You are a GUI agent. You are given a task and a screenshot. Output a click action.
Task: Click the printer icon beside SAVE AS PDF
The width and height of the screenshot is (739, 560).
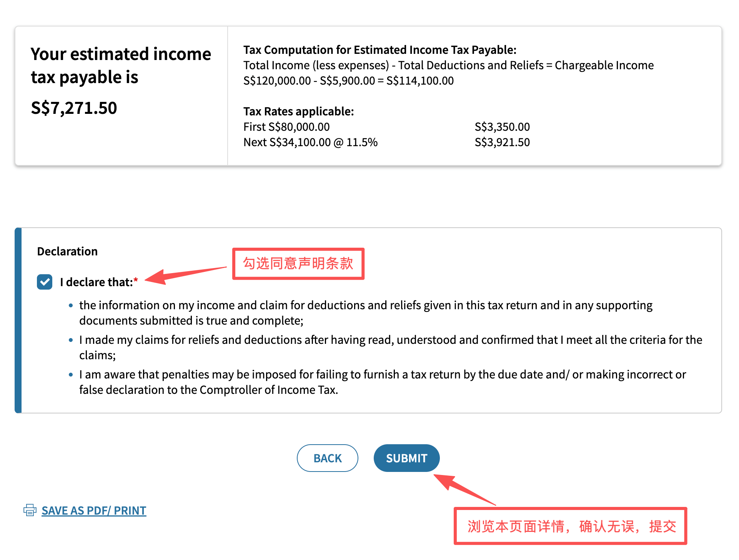[30, 510]
